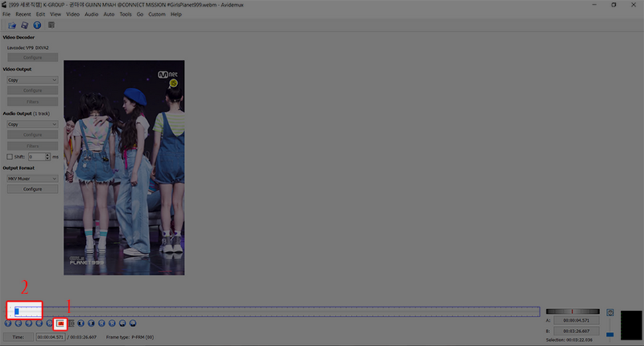This screenshot has height=346, width=644.
Task: Skip forward one minute
Action: coord(133,323)
